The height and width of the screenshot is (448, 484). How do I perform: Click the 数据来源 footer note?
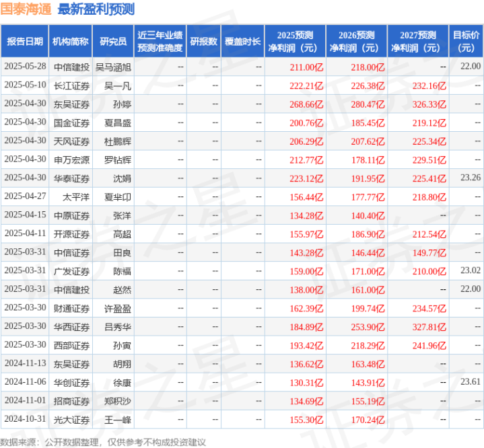[103, 443]
